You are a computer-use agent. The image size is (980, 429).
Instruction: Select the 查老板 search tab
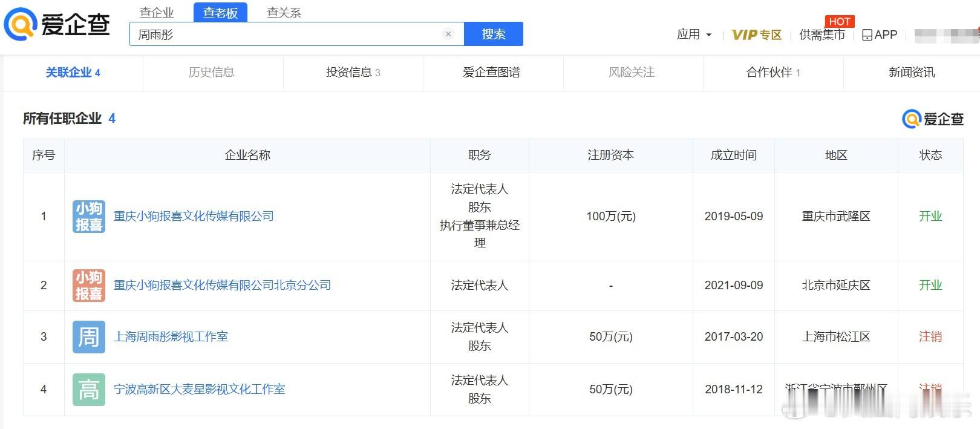[220, 12]
